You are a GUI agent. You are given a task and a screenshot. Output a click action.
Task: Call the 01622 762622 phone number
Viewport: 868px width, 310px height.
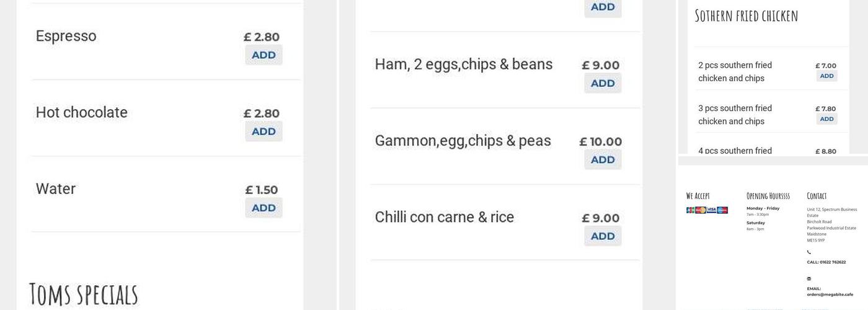826,262
